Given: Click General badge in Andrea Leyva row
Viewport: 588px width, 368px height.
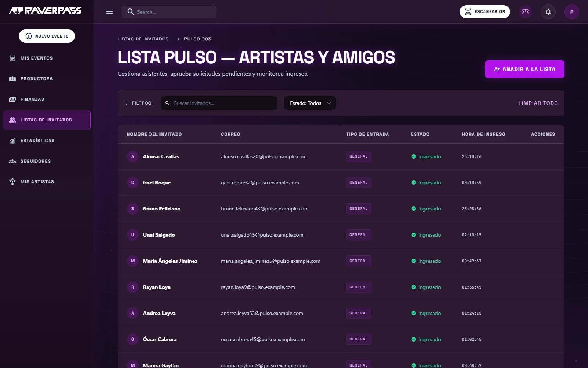Looking at the screenshot, I should pos(359,313).
